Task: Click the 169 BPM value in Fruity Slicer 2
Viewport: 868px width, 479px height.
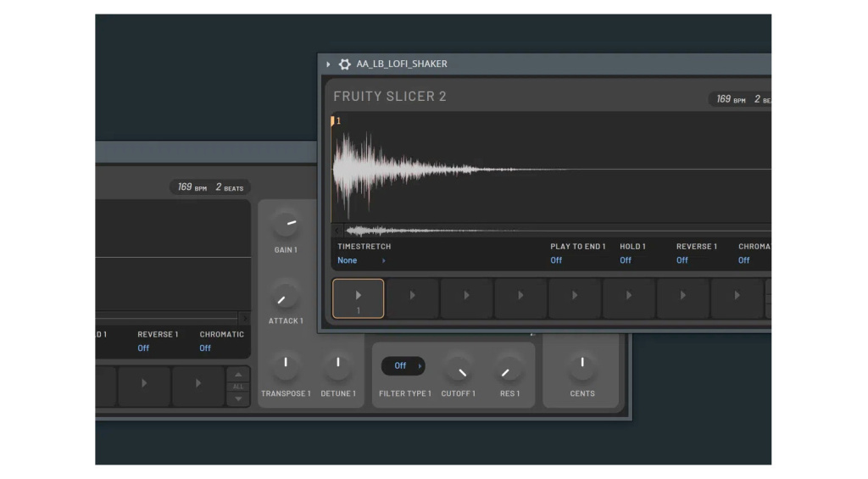Action: 731,99
